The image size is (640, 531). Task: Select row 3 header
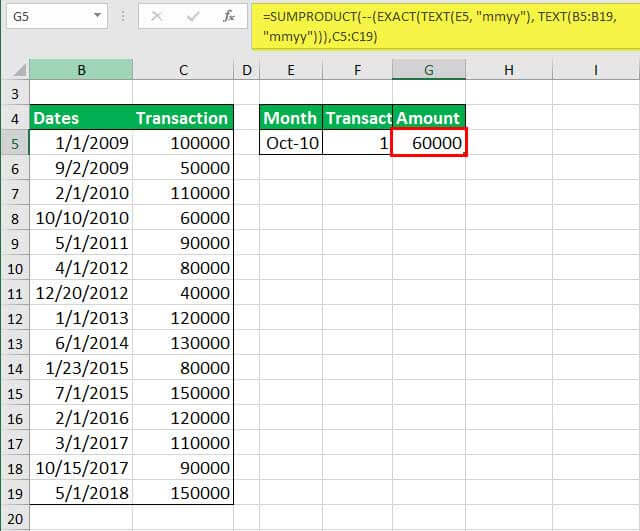[15, 94]
